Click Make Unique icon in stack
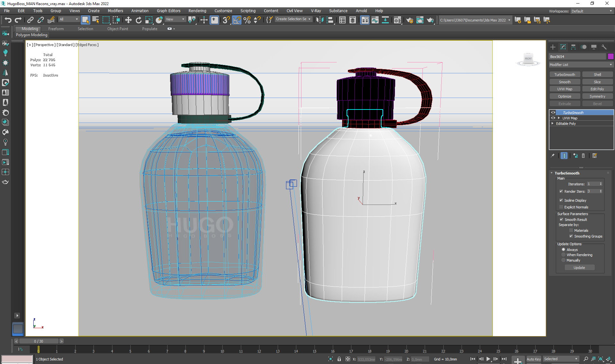Viewport: 615px width, 364px height. 576,156
